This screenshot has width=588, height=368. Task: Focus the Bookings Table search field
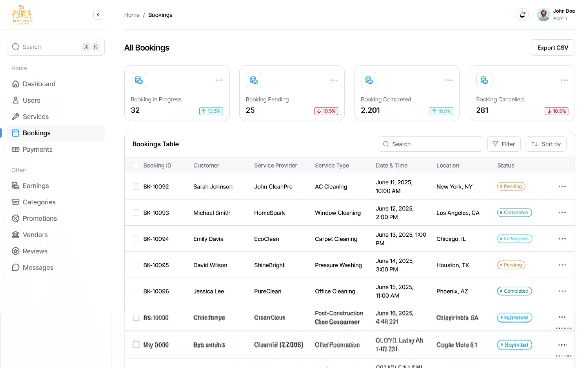click(430, 144)
